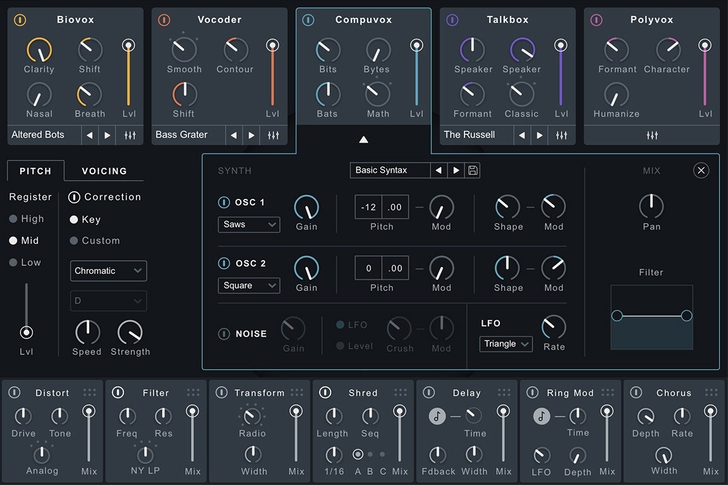Screen dimensions: 728x485
Task: Select the High register option
Action: [x=14, y=219]
